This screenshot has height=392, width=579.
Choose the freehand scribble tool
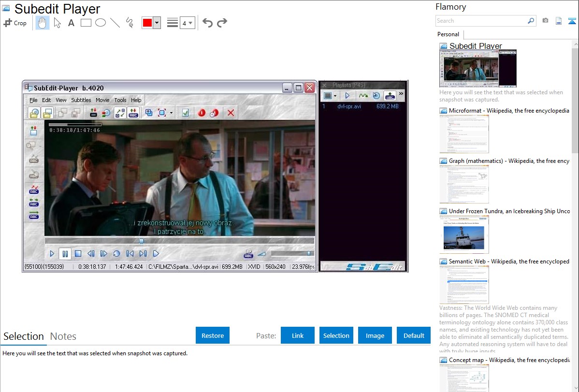tap(130, 23)
